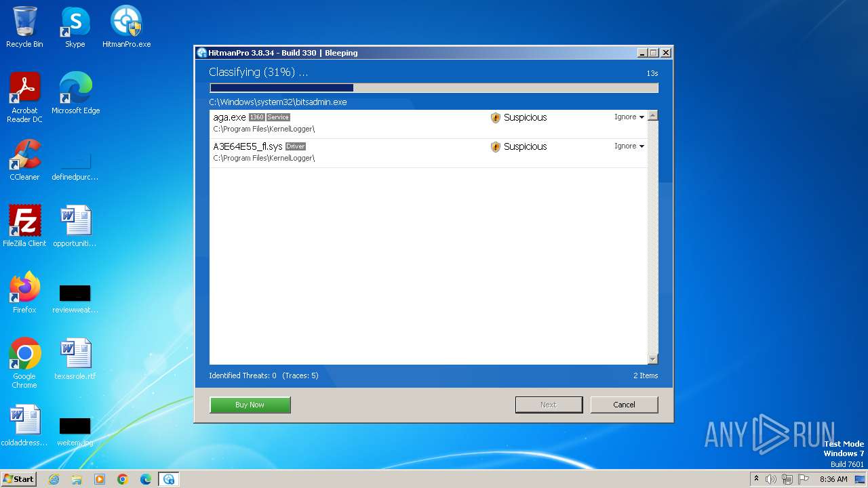Open Chrome from the taskbar

[123, 479]
